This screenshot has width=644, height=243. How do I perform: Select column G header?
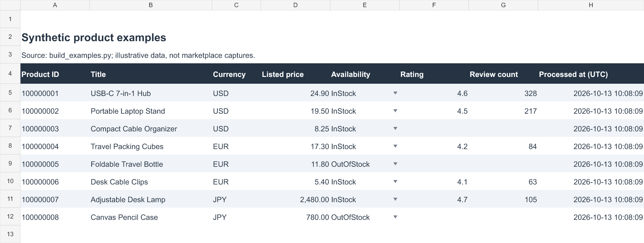tap(503, 5)
